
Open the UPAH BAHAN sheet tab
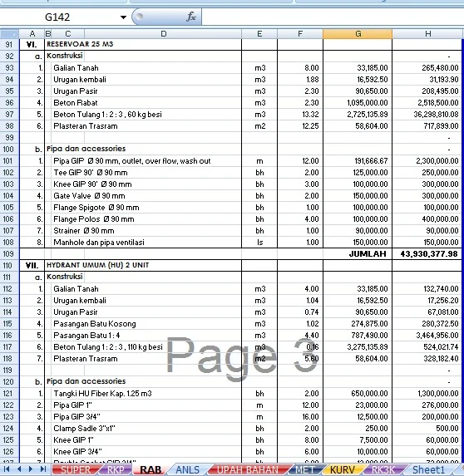tap(247, 470)
